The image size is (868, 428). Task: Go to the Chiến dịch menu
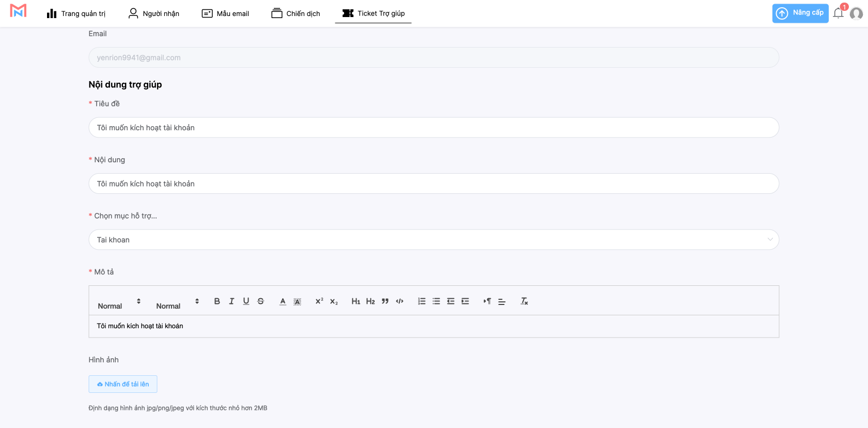pos(296,13)
